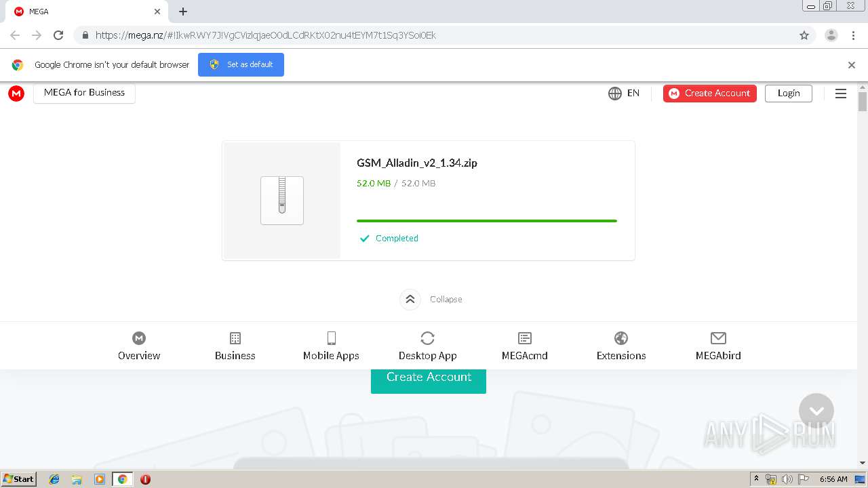Launch Internet Explorer from the taskbar

click(x=54, y=479)
